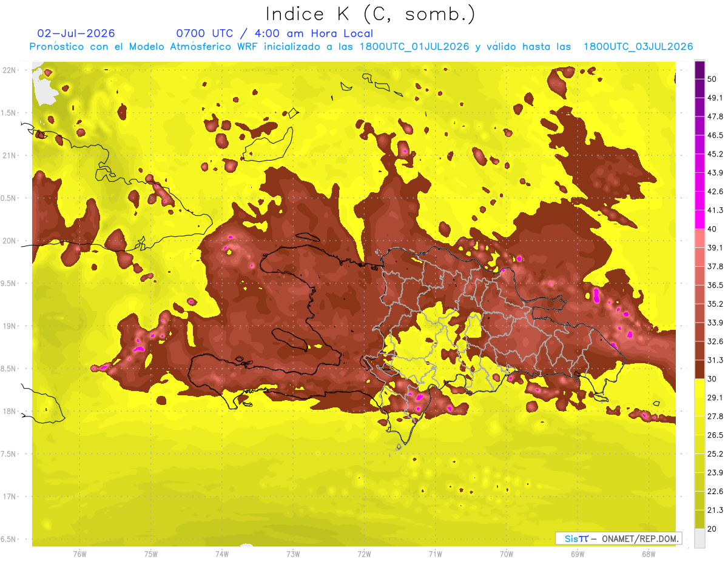Screen dimensions: 728x562
Task: Click '0700 UTC / 4:00 am Hora Local'
Action: tap(274, 33)
